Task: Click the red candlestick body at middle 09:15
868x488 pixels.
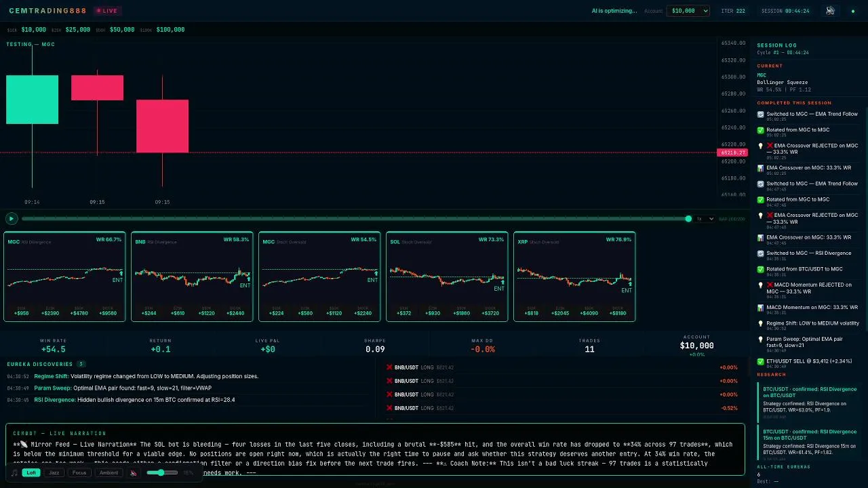Action: (x=97, y=88)
